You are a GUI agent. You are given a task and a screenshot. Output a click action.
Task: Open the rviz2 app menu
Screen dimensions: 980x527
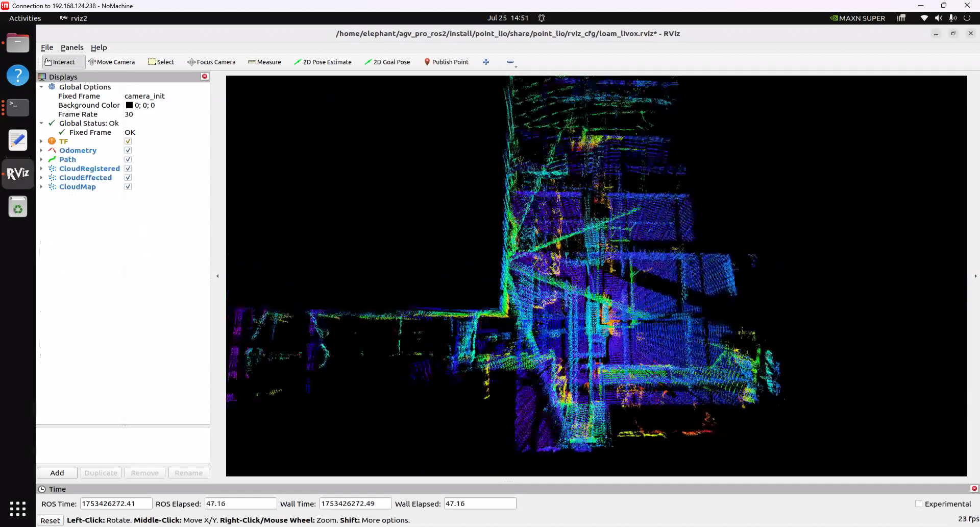(73, 18)
